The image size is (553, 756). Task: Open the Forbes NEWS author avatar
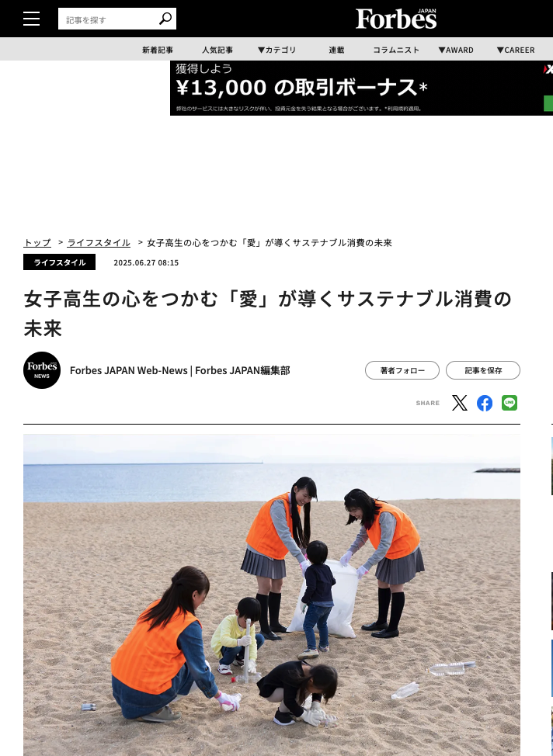(x=42, y=370)
